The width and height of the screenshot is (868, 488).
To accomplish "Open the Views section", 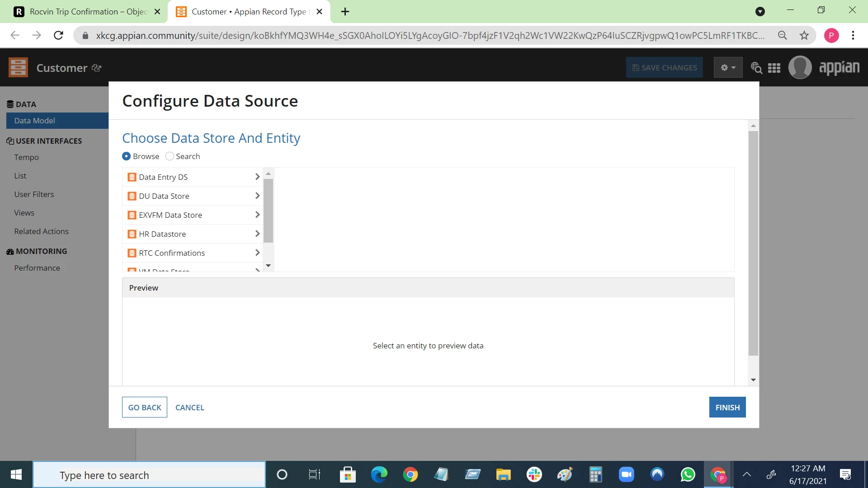I will pyautogui.click(x=24, y=213).
